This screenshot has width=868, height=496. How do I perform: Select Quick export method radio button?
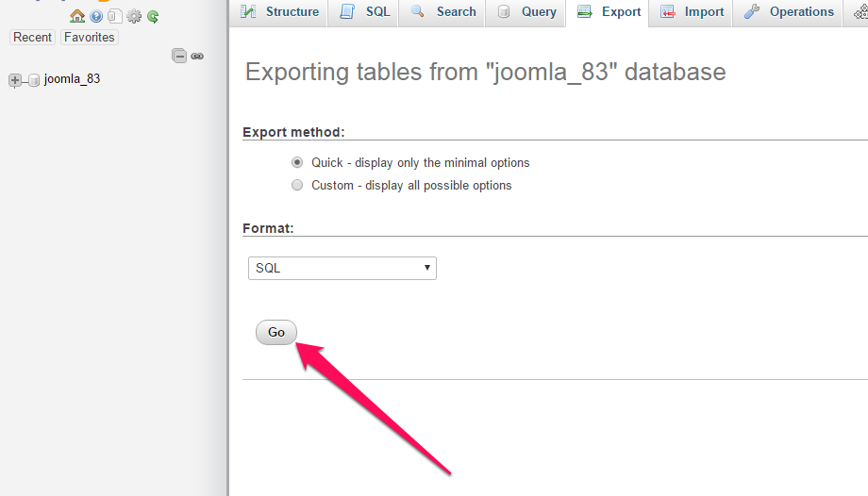click(297, 162)
